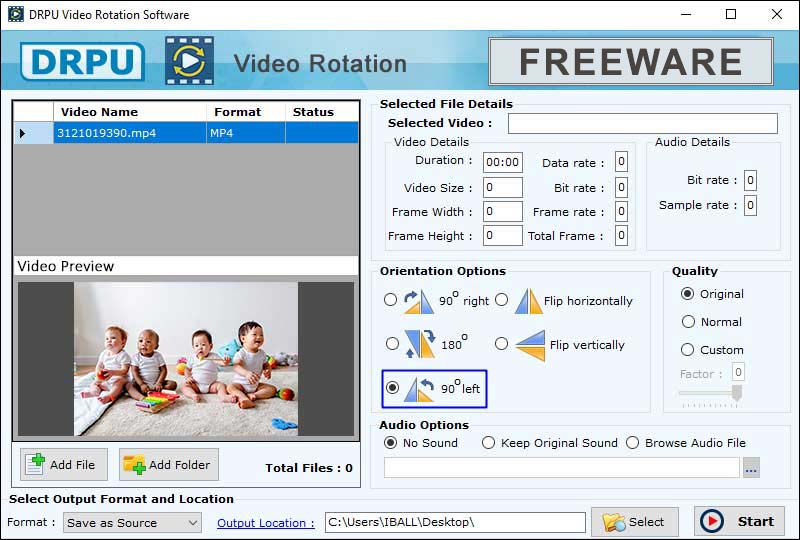Click the Flip vertically triangle icon

click(x=531, y=345)
